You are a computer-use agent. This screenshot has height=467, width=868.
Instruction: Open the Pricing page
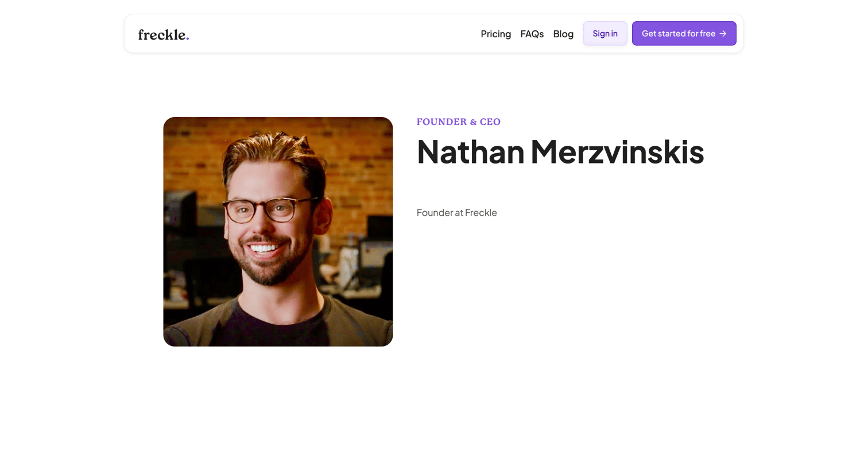point(496,34)
